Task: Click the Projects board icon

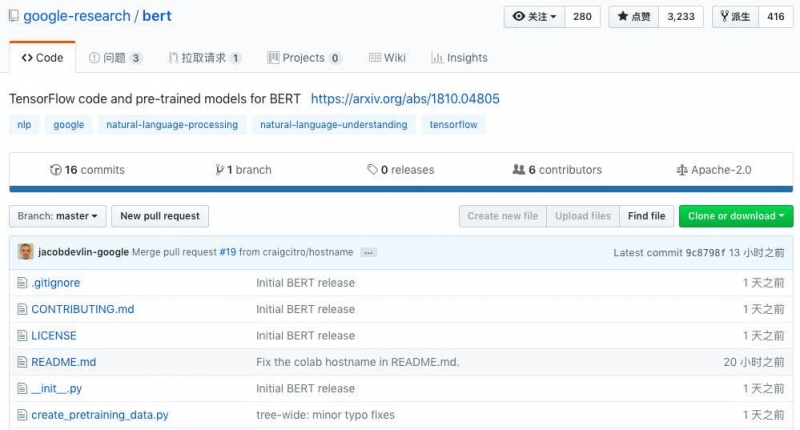Action: 273,58
